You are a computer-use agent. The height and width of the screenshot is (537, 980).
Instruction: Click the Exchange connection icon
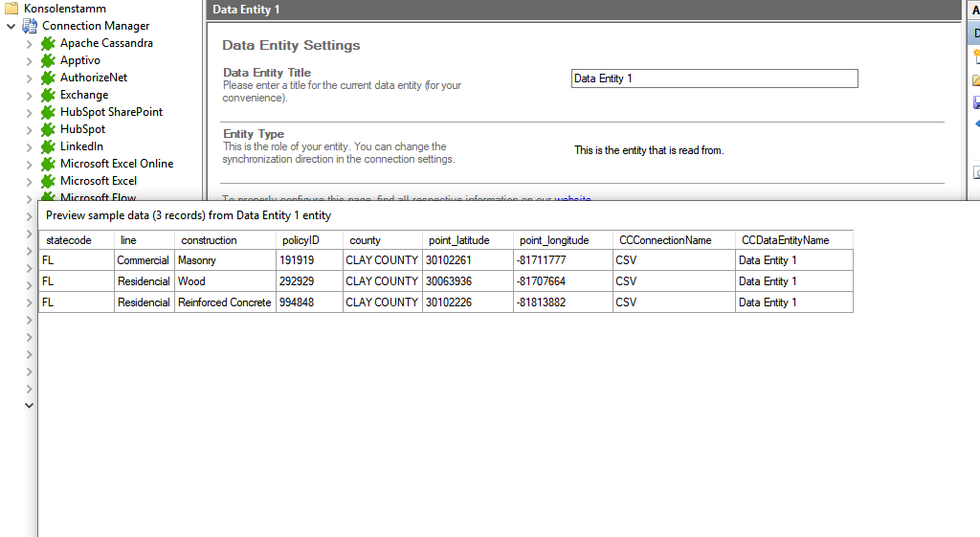tap(48, 95)
